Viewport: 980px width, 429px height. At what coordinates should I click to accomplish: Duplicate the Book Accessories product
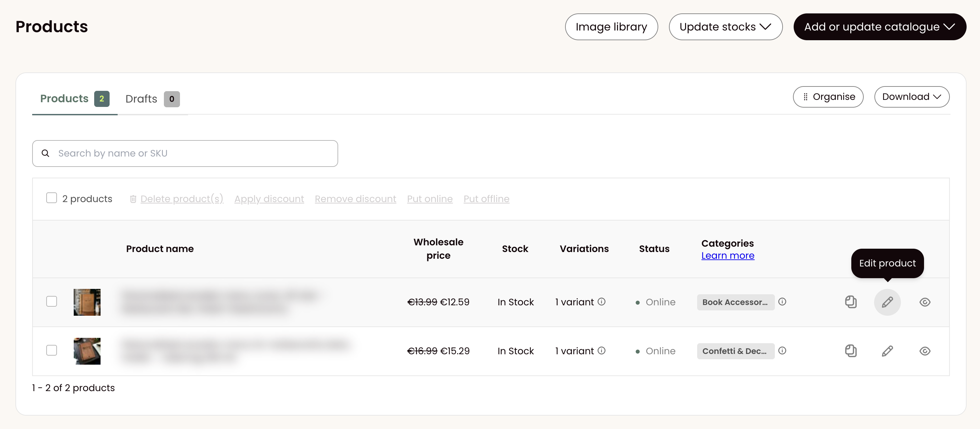[x=851, y=302]
